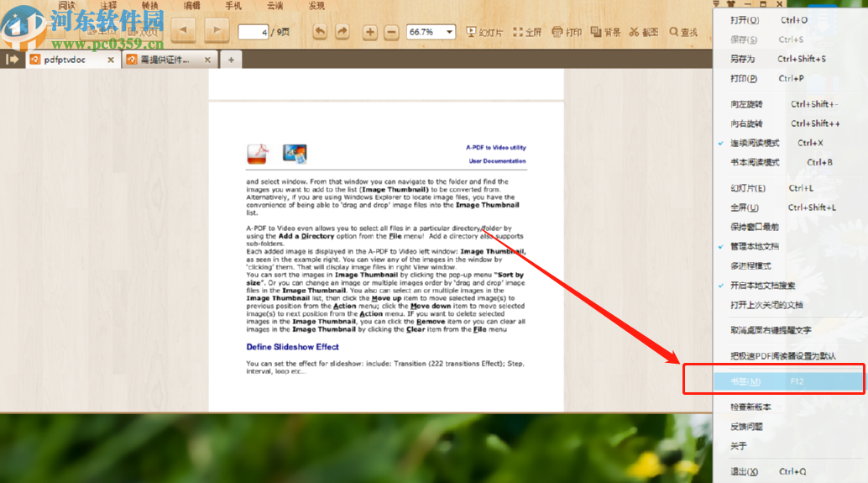868x483 pixels.
Task: Select 打印(P) in the dropdown menu
Action: pyautogui.click(x=789, y=78)
